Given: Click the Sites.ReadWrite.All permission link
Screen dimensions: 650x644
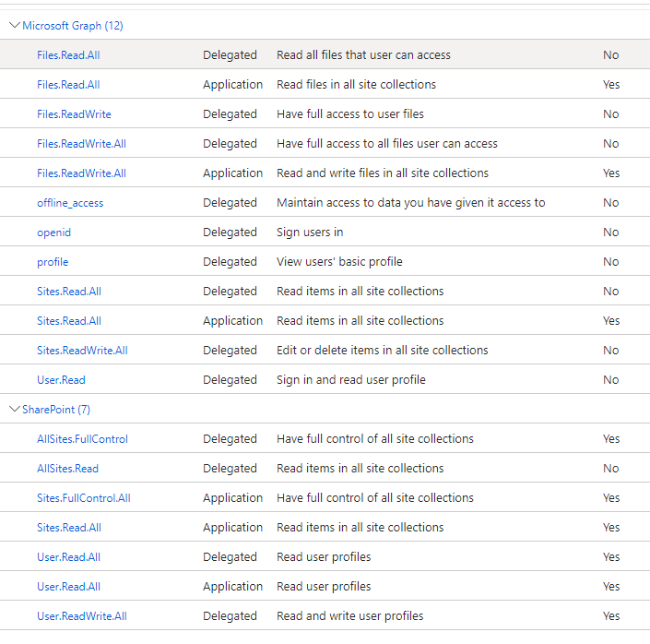Looking at the screenshot, I should click(x=82, y=351).
